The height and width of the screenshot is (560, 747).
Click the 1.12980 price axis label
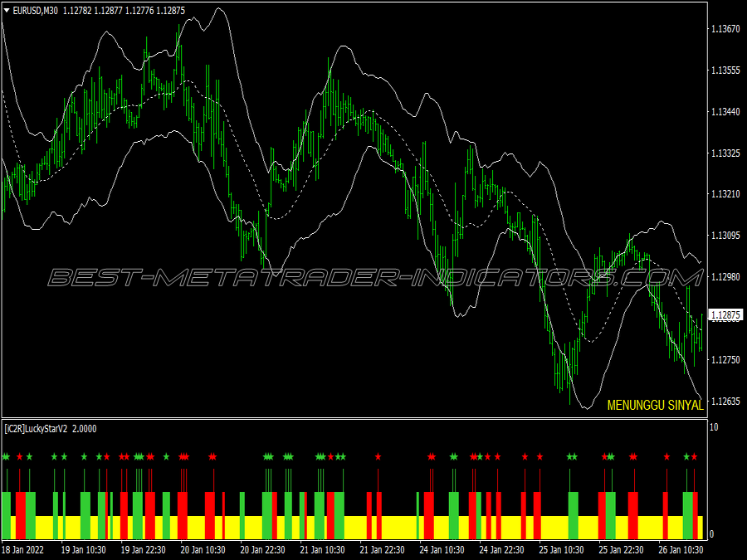[x=725, y=277]
